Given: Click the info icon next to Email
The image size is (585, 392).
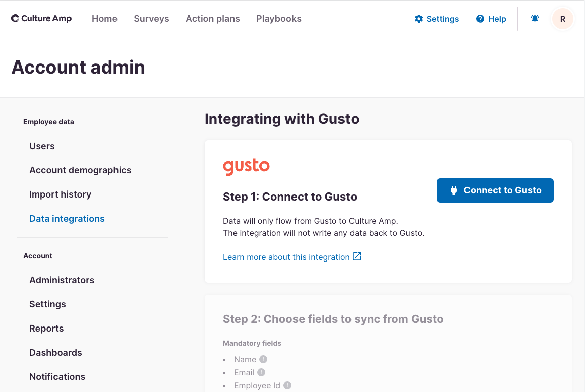Looking at the screenshot, I should (x=261, y=372).
